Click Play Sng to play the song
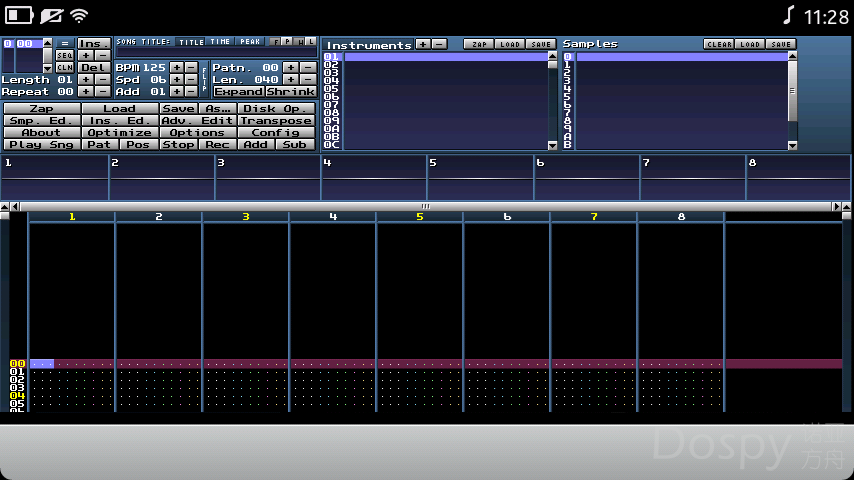The height and width of the screenshot is (480, 854). [41, 144]
